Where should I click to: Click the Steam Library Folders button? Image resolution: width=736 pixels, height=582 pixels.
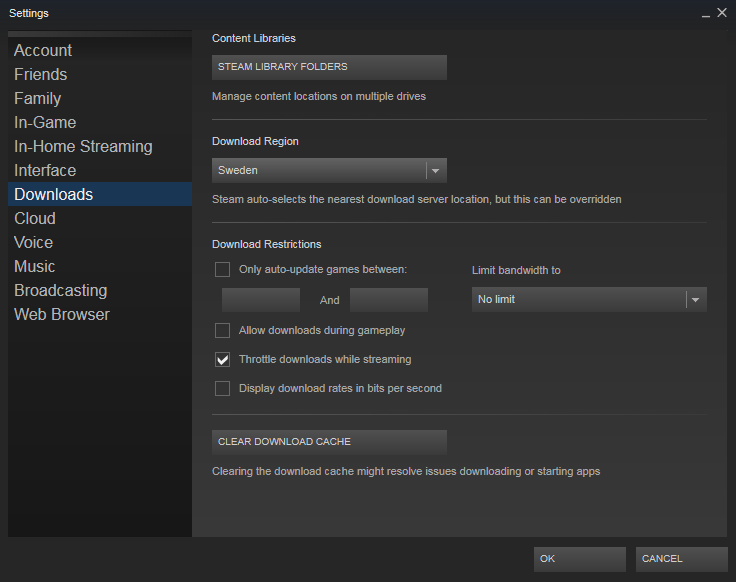click(329, 67)
